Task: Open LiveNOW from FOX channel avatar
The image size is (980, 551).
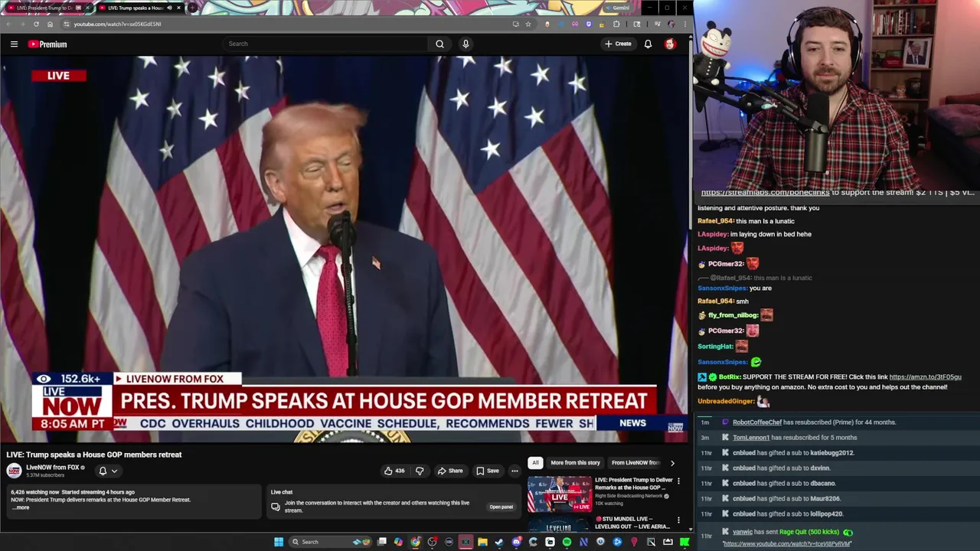Action: pos(14,471)
